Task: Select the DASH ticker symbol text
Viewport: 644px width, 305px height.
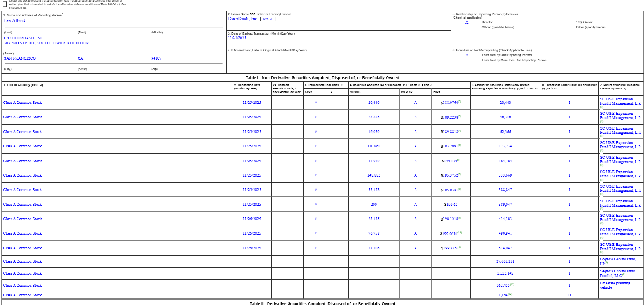Action: click(268, 19)
